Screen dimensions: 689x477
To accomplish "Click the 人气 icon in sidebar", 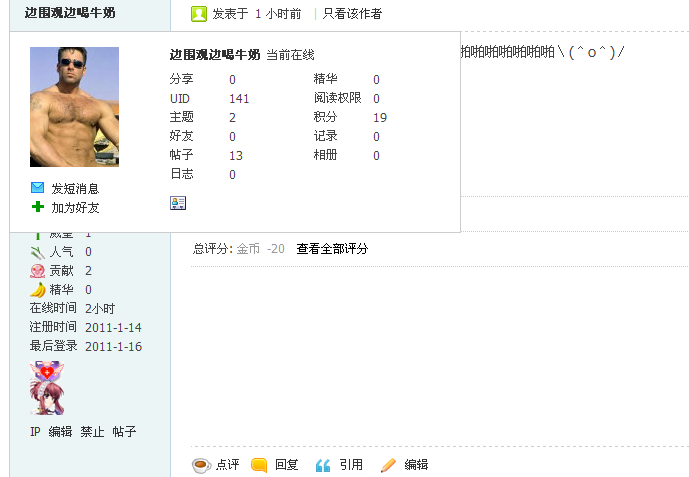I will coord(38,252).
